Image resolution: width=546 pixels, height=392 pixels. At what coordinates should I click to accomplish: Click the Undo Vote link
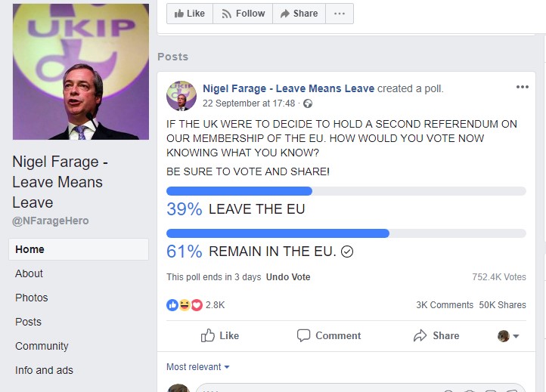click(x=288, y=277)
